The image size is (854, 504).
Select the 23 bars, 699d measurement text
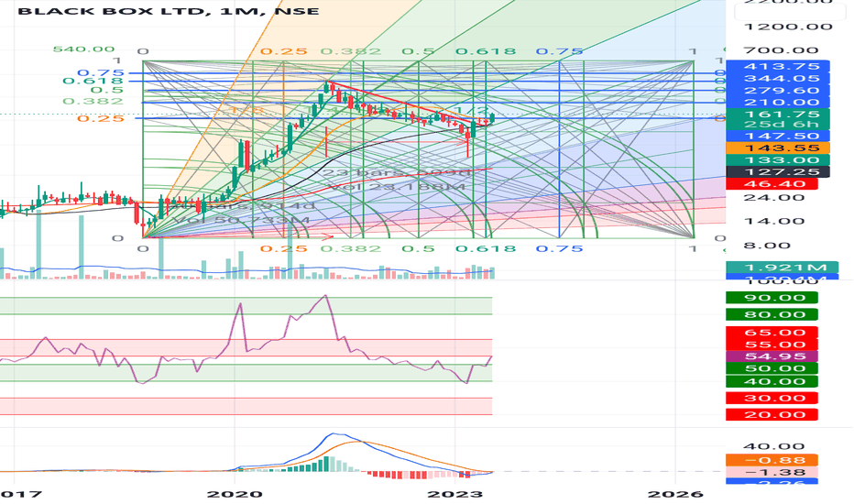pyautogui.click(x=396, y=174)
